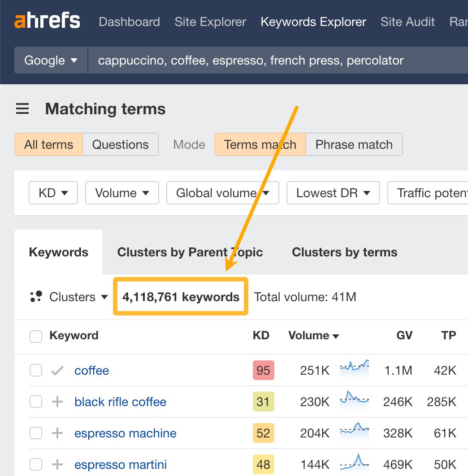Open the KD filter dropdown
Viewport: 468px width, 476px height.
pos(53,193)
